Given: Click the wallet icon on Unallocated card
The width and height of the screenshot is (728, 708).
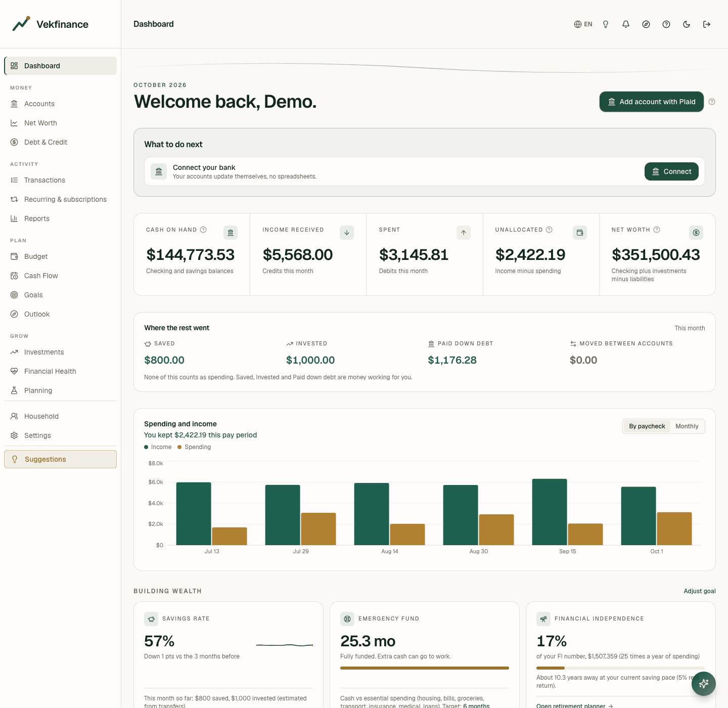Looking at the screenshot, I should [x=580, y=233].
